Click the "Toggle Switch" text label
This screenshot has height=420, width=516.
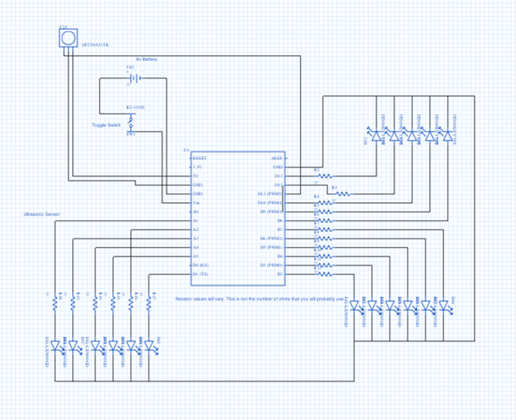[107, 125]
